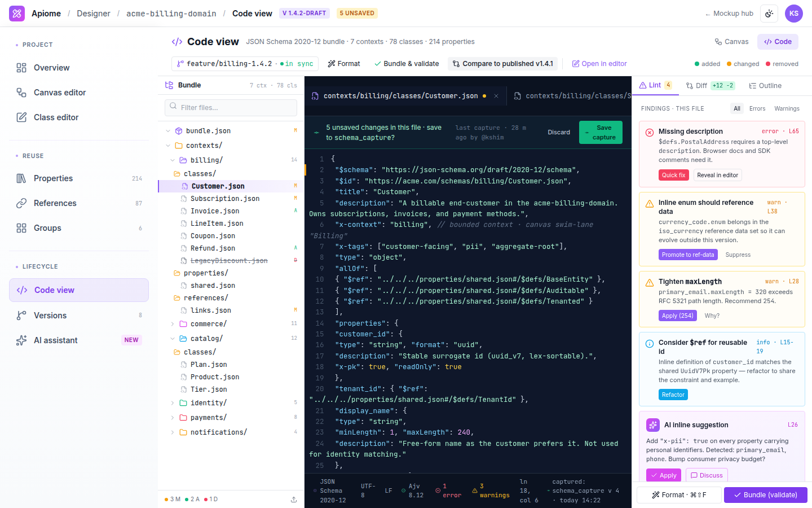Close the Customer.json editor tab
The height and width of the screenshot is (508, 812).
point(496,96)
